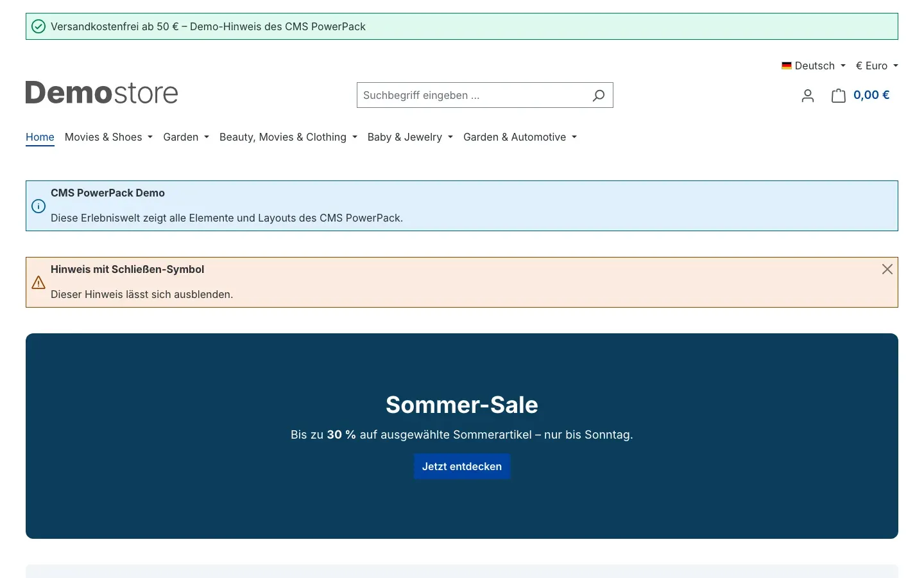The image size is (924, 578).
Task: Open the user account icon
Action: click(808, 96)
